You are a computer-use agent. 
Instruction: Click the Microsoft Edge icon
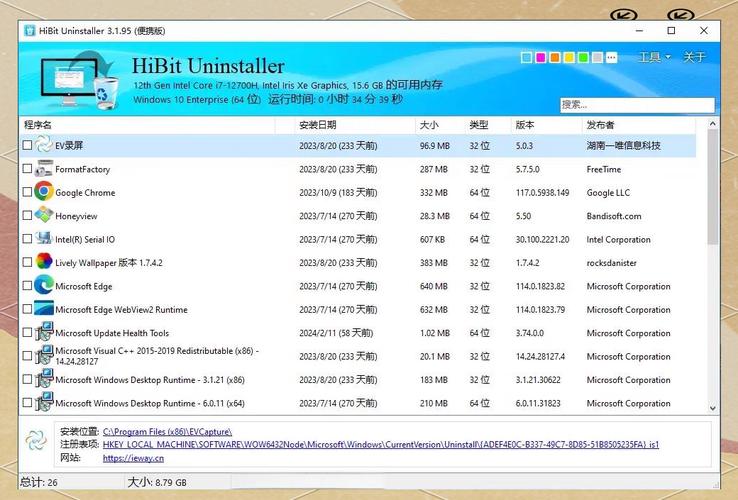[44, 285]
